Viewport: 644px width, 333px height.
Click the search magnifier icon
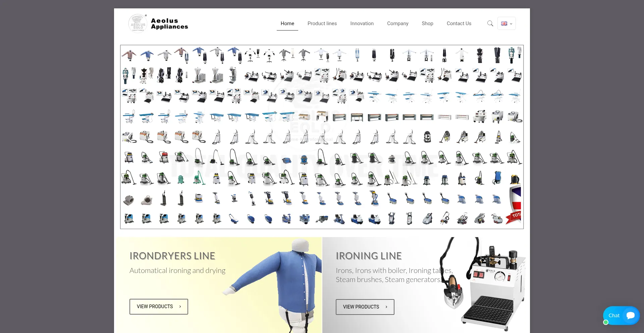click(x=490, y=23)
